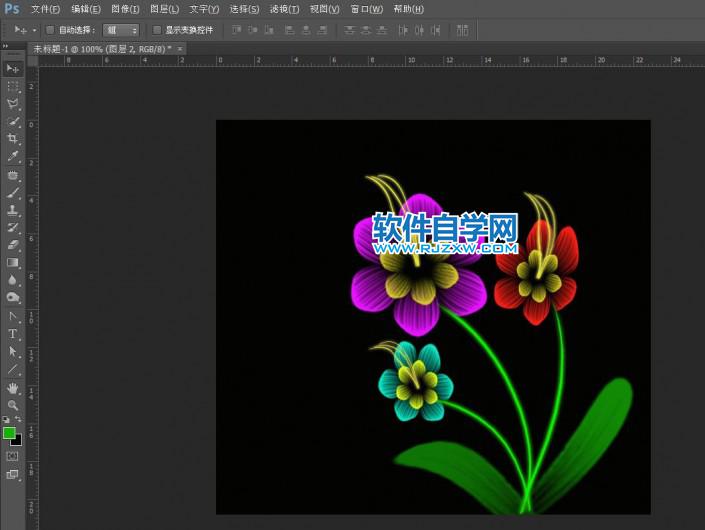Click the green foreground color swatch

(9, 433)
